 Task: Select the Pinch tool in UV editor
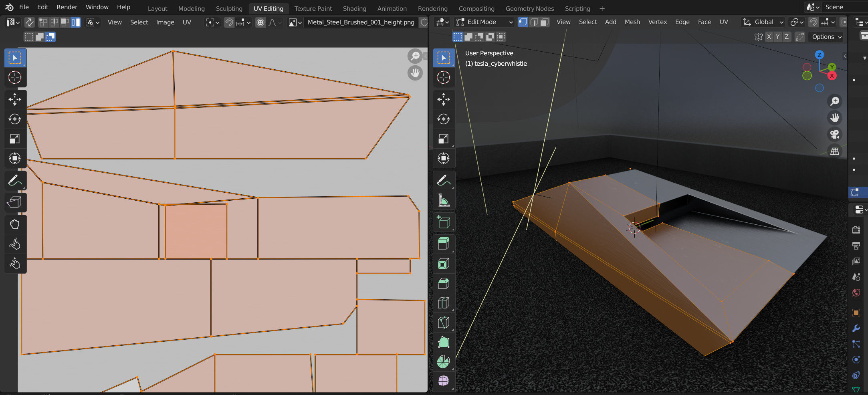15,264
